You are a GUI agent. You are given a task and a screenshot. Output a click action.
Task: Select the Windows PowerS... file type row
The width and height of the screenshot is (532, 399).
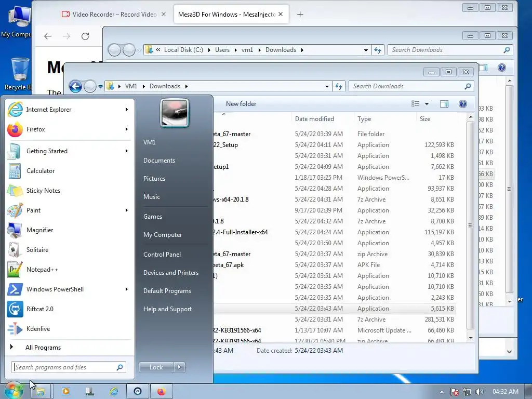[x=334, y=178]
